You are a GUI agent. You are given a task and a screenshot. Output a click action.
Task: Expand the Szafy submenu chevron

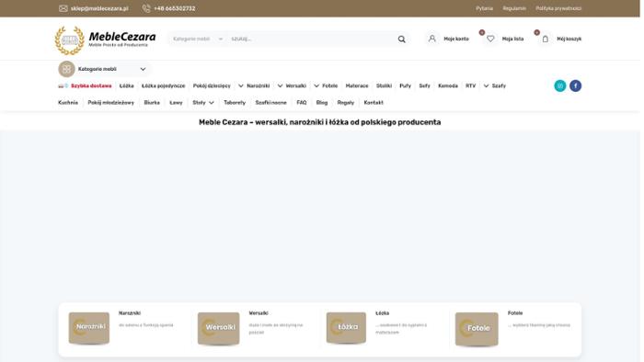(486, 85)
